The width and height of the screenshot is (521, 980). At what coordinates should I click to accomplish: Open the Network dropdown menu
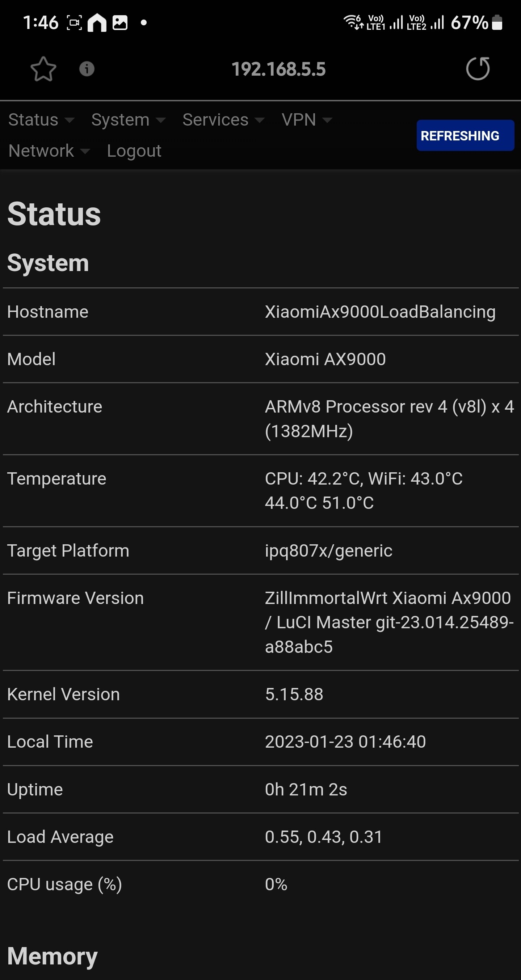(49, 151)
